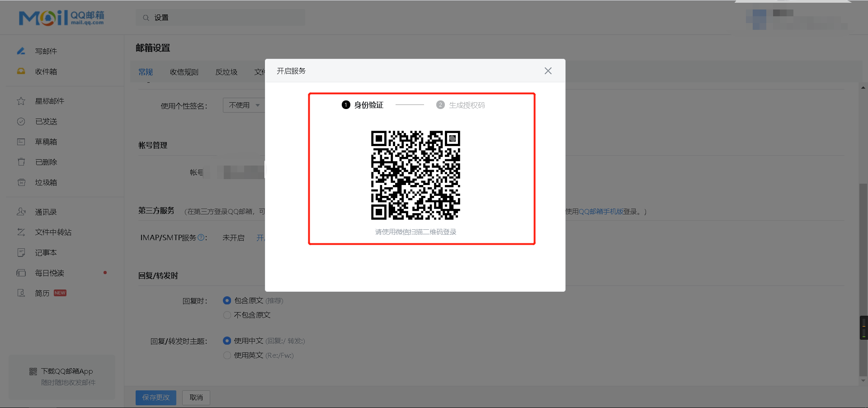Select 使用中文 subject option

227,341
